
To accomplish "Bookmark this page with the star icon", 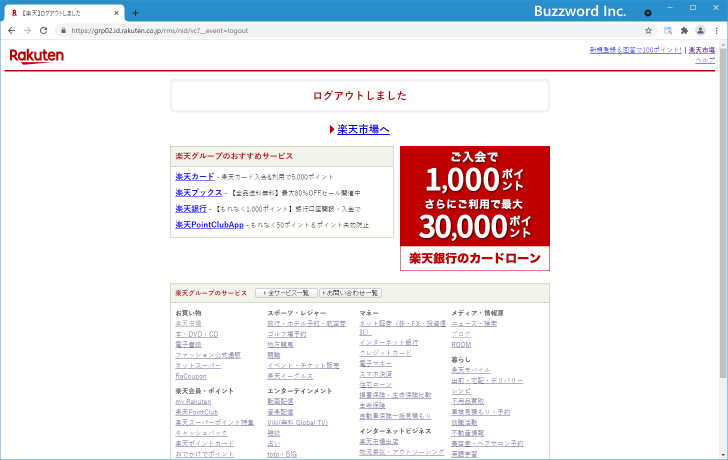I will [648, 31].
